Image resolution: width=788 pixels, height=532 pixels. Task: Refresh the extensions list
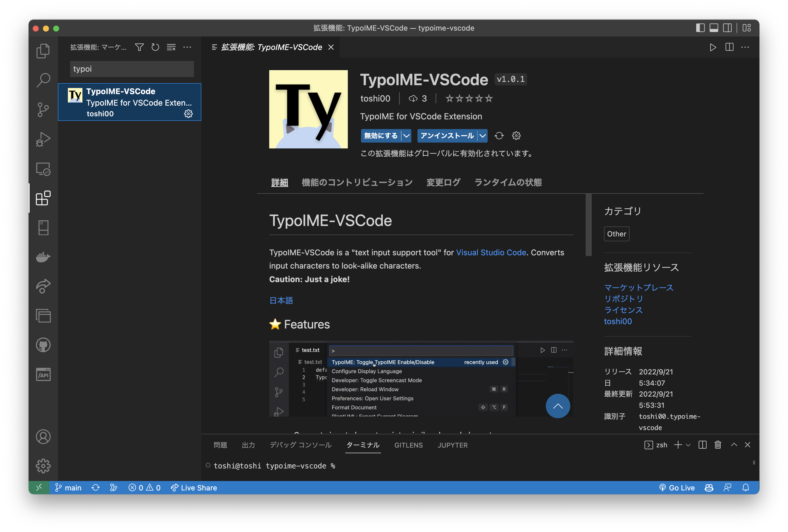(155, 47)
